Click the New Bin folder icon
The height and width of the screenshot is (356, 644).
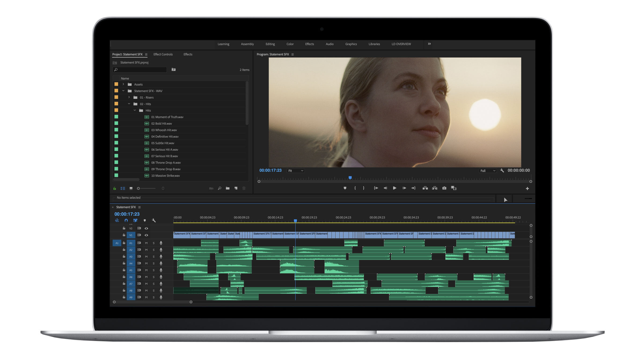[228, 188]
